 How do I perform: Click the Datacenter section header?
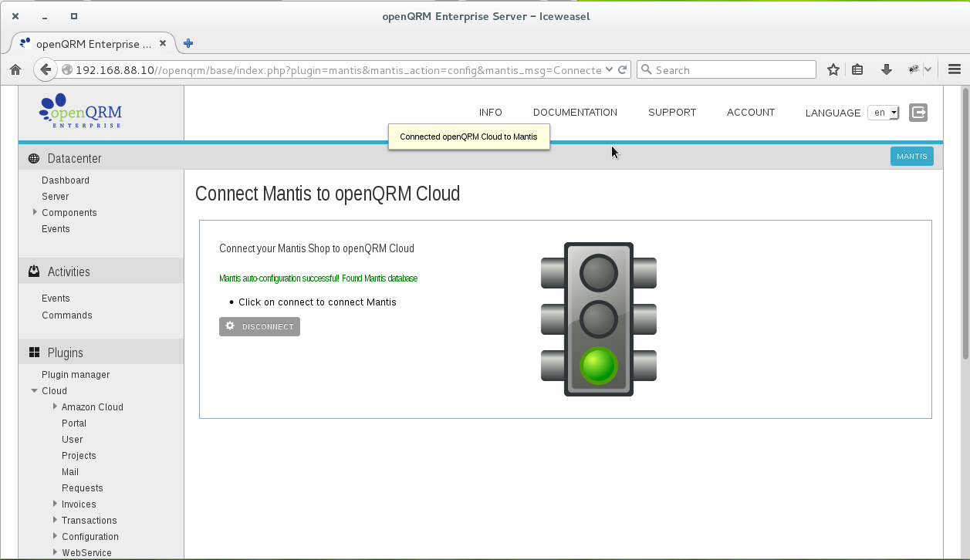coord(101,158)
